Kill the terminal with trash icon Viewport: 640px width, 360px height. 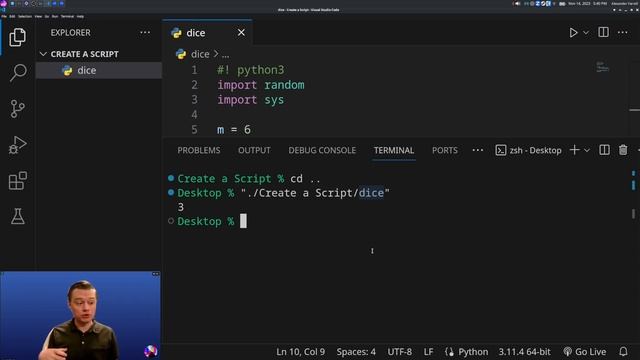[x=623, y=150]
